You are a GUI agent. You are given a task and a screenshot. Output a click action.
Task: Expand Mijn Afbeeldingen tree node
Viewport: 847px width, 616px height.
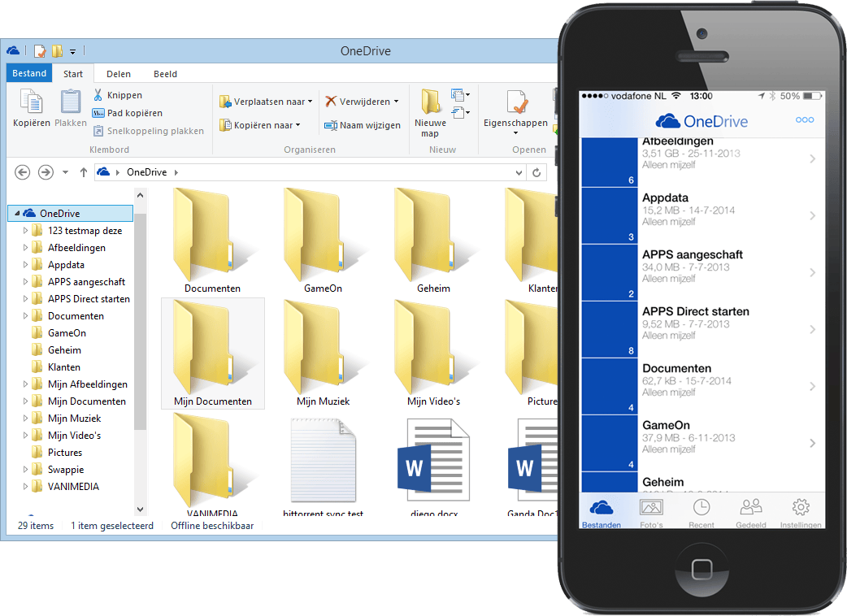[25, 384]
